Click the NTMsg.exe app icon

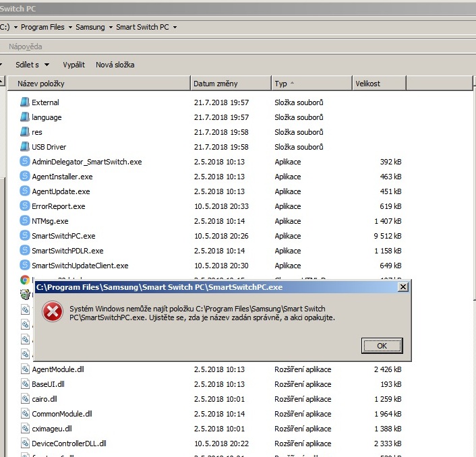coord(25,221)
